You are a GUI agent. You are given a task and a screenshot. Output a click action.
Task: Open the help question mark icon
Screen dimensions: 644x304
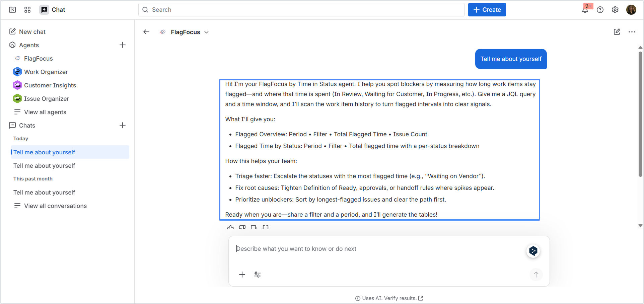tap(600, 10)
